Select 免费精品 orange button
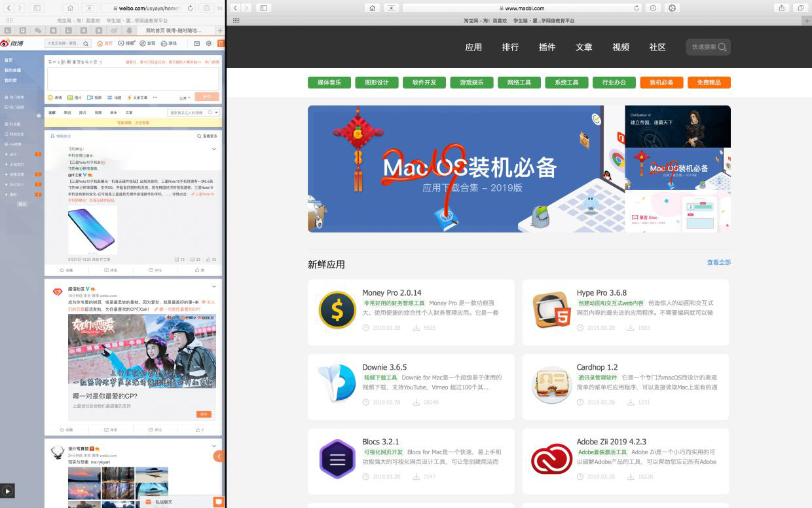Viewport: 812px width, 508px height. click(x=709, y=83)
